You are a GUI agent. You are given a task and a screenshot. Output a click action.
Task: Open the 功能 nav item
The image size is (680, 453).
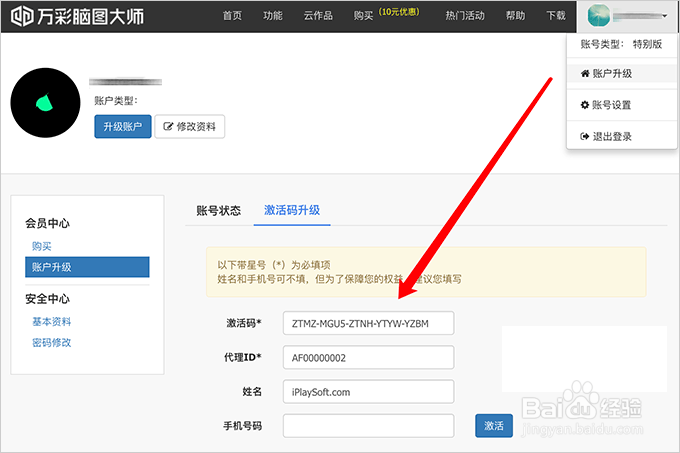[x=273, y=16]
